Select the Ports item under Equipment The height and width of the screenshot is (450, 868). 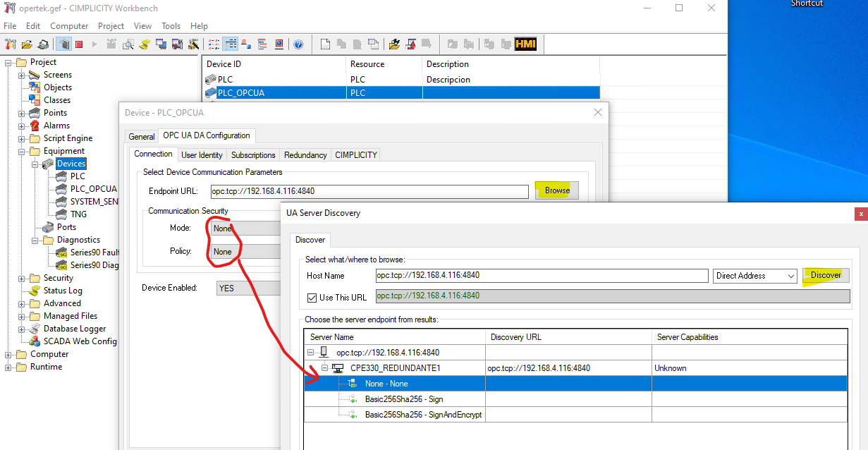tap(66, 227)
